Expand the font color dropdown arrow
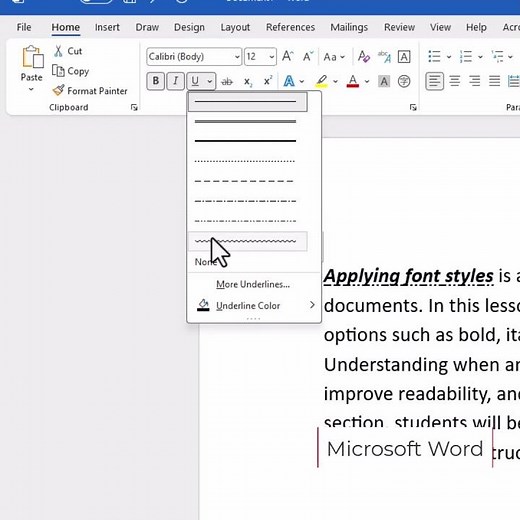This screenshot has height=520, width=520. point(367,81)
